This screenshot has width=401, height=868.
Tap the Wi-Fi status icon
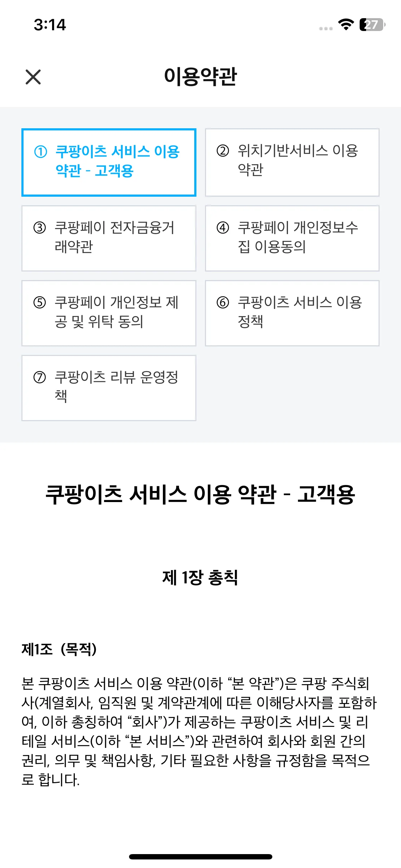[345, 25]
